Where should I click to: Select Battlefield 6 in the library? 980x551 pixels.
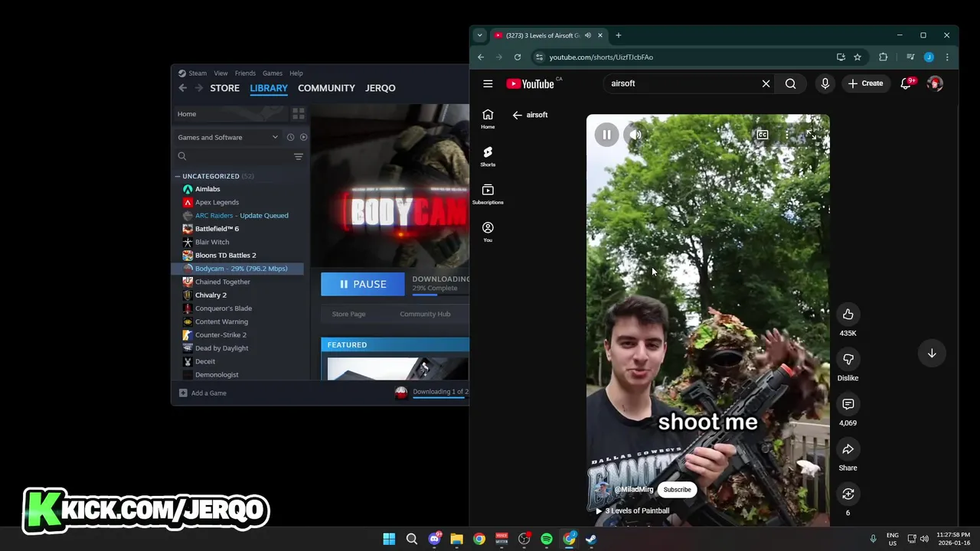tap(217, 229)
